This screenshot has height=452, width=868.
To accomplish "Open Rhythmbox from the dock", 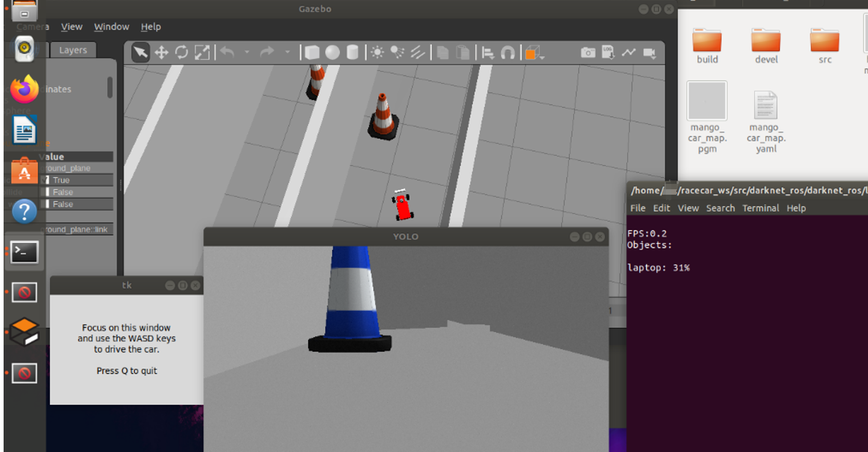I will pos(24,49).
